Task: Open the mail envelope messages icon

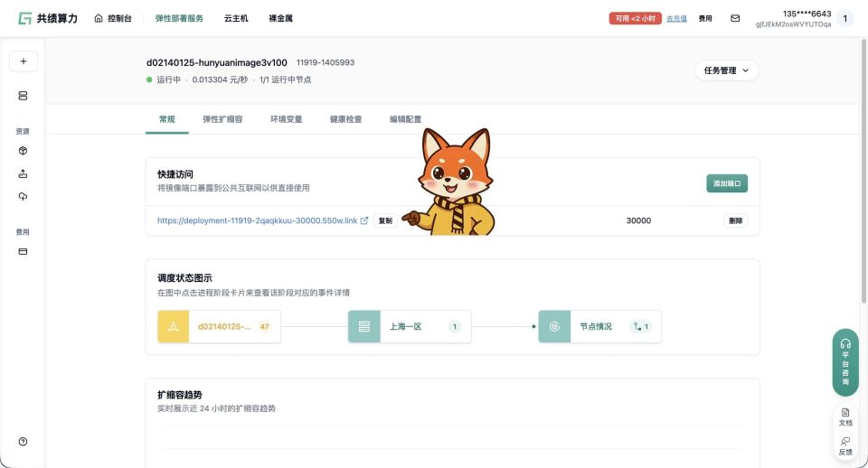Action: click(735, 18)
